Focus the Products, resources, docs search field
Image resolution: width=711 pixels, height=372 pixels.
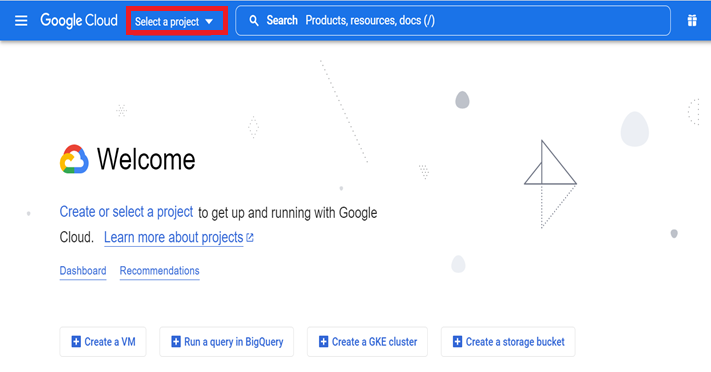click(x=453, y=20)
